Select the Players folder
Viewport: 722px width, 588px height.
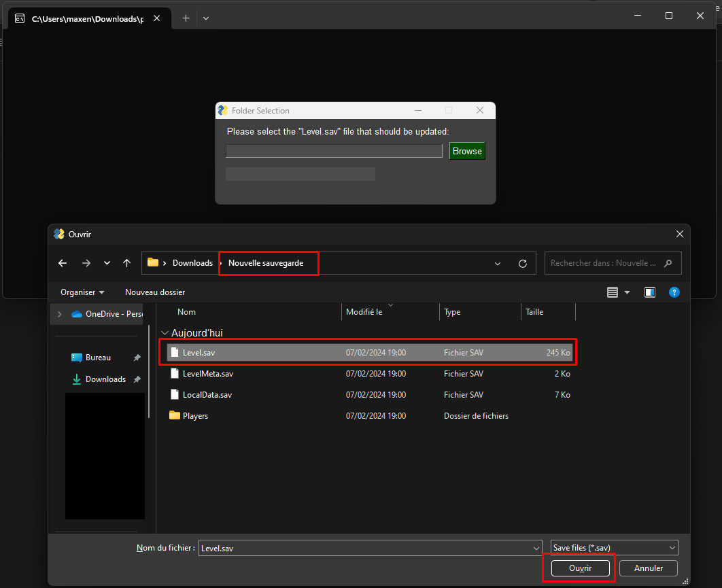click(195, 416)
